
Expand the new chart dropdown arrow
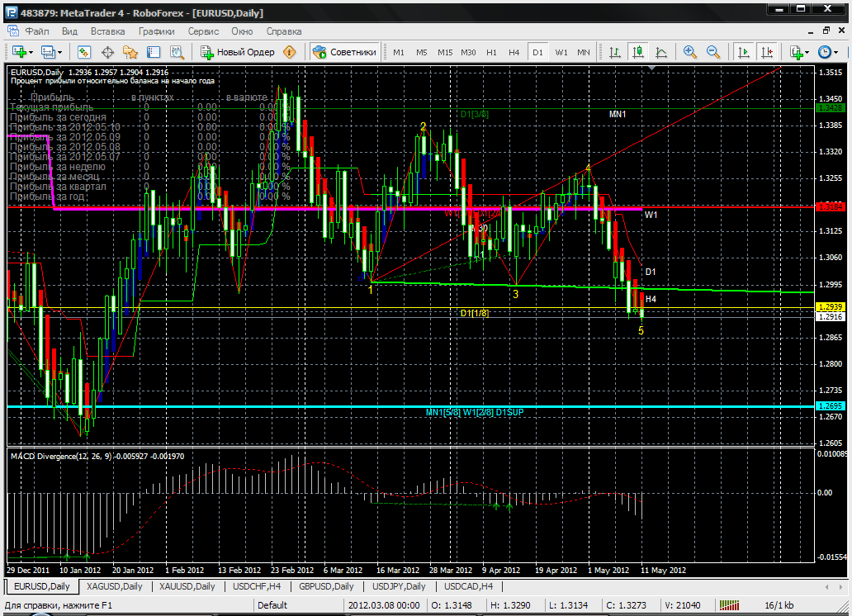[x=30, y=52]
